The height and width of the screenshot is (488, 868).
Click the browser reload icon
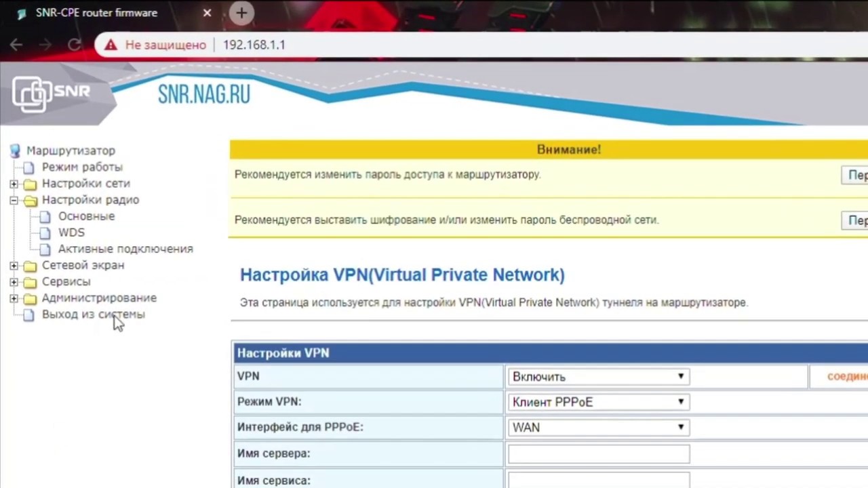pos(74,45)
